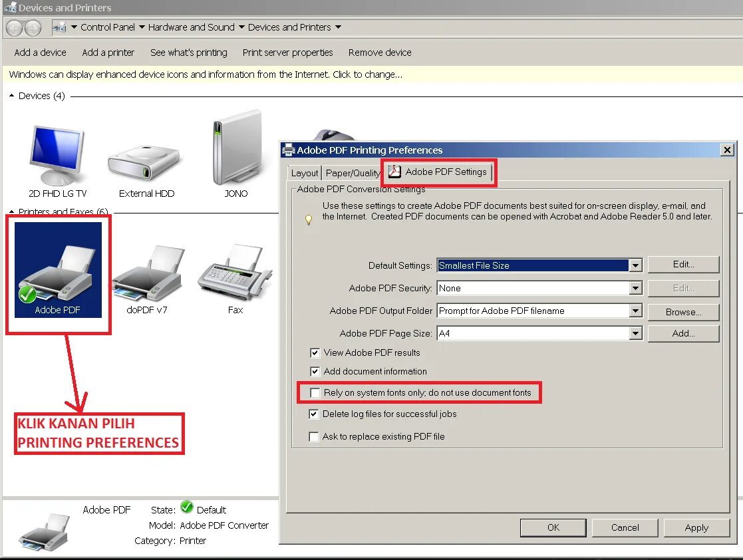Viewport: 743px width, 560px height.
Task: Click the Adobe PDF printer thumbnail in details pane
Action: click(44, 533)
